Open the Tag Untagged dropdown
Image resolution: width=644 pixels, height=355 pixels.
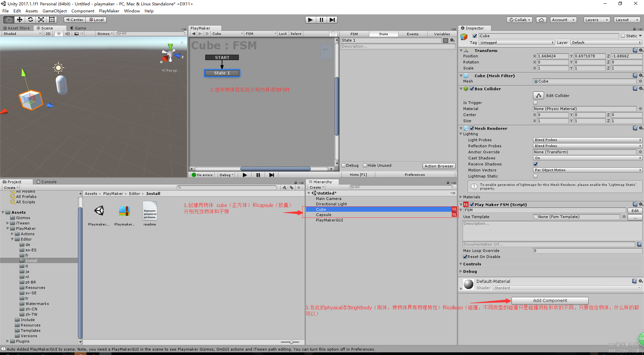pos(517,43)
